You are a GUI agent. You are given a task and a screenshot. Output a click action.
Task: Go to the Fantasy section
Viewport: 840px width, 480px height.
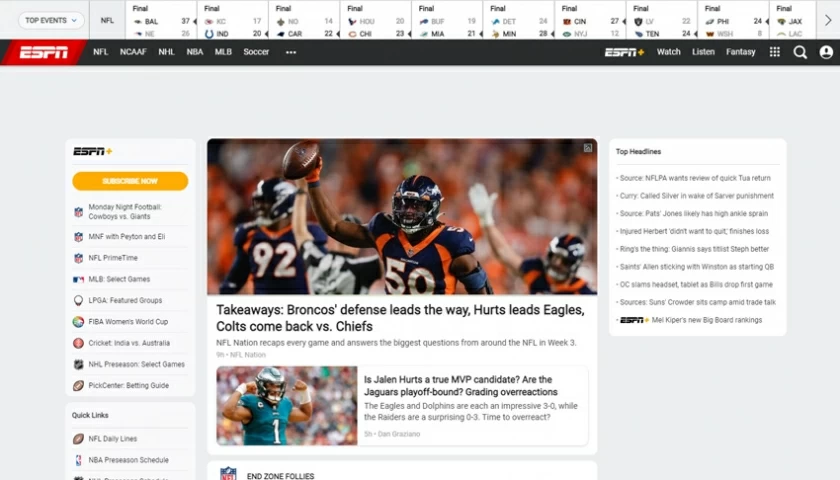pyautogui.click(x=740, y=52)
